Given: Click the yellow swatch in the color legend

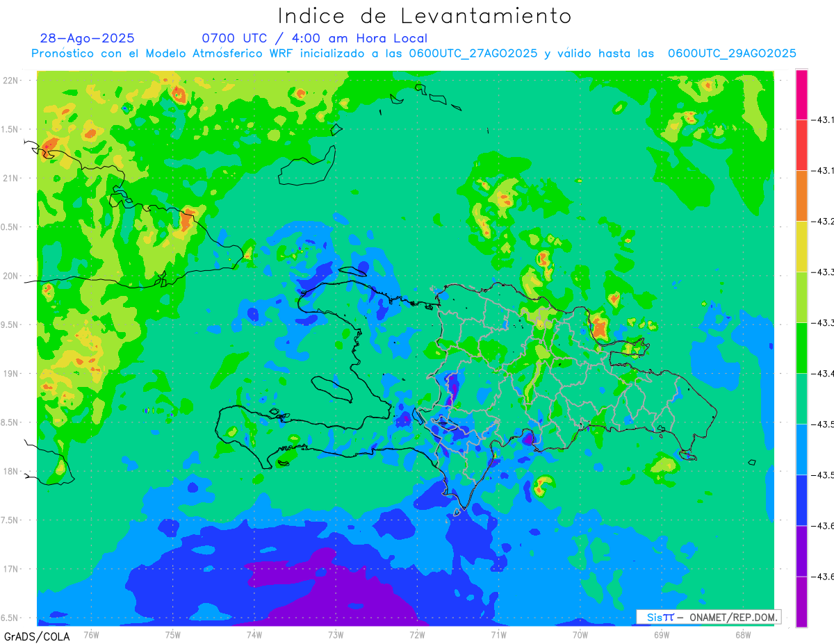Looking at the screenshot, I should point(801,247).
